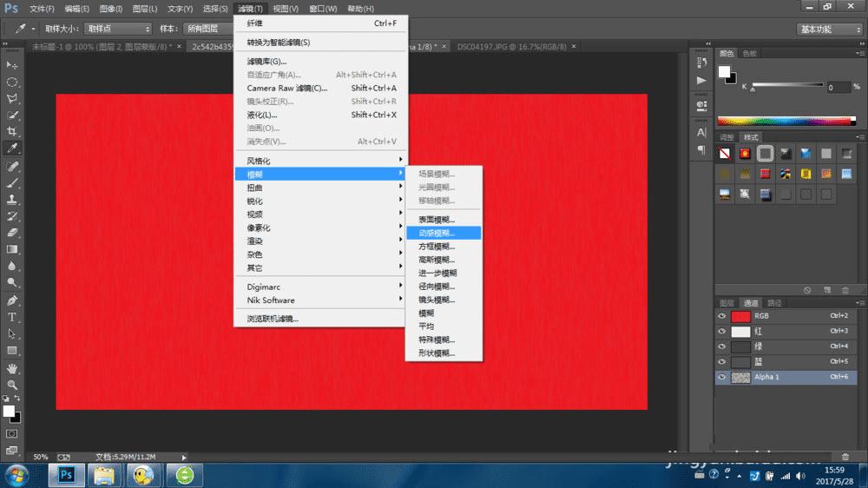
Task: Choose 动感模糊 motion blur filter
Action: tap(444, 234)
